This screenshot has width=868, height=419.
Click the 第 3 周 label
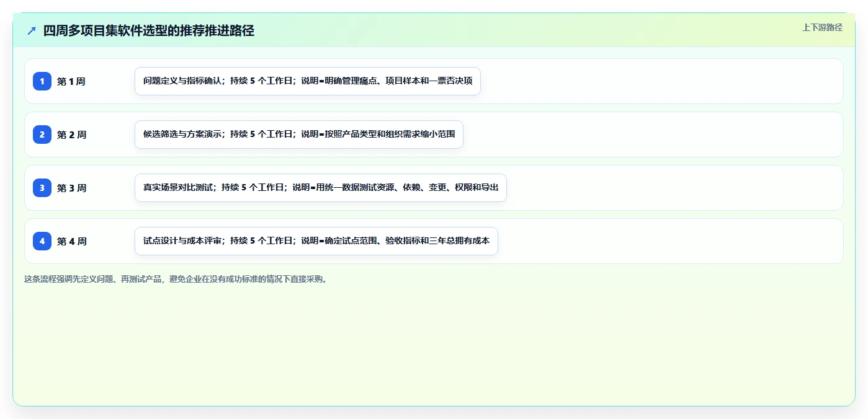[71, 188]
